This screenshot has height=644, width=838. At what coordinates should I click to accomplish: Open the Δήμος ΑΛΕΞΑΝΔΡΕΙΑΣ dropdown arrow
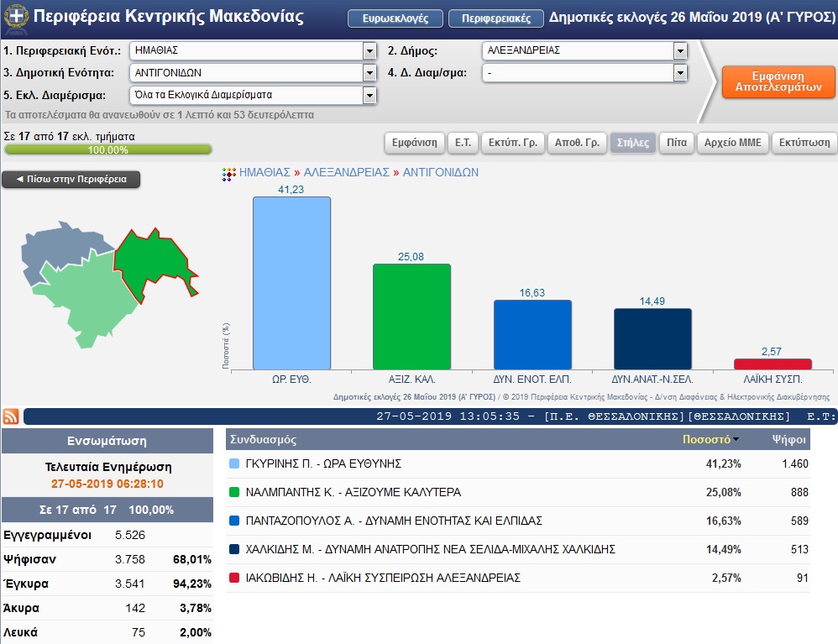680,50
